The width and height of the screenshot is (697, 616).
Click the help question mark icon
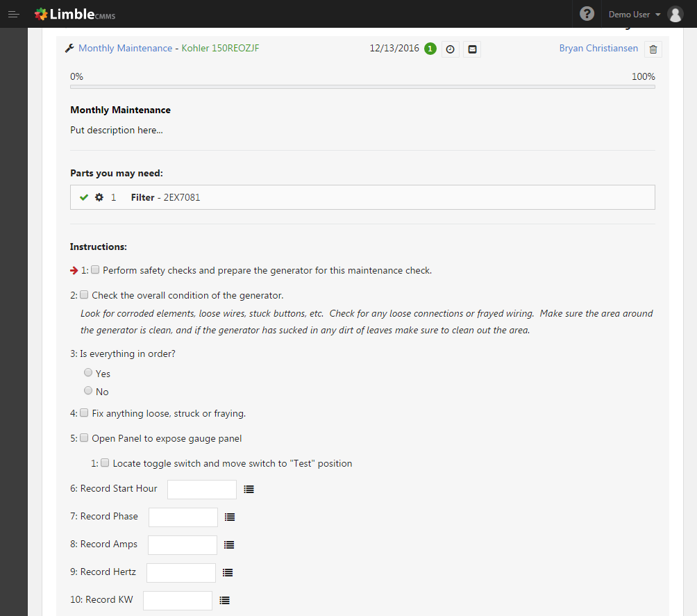[587, 14]
